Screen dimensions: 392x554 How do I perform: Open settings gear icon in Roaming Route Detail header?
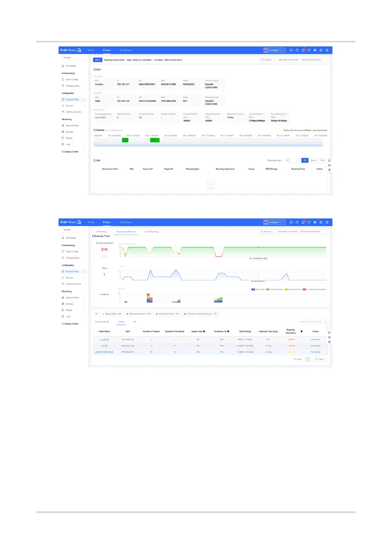[321, 50]
